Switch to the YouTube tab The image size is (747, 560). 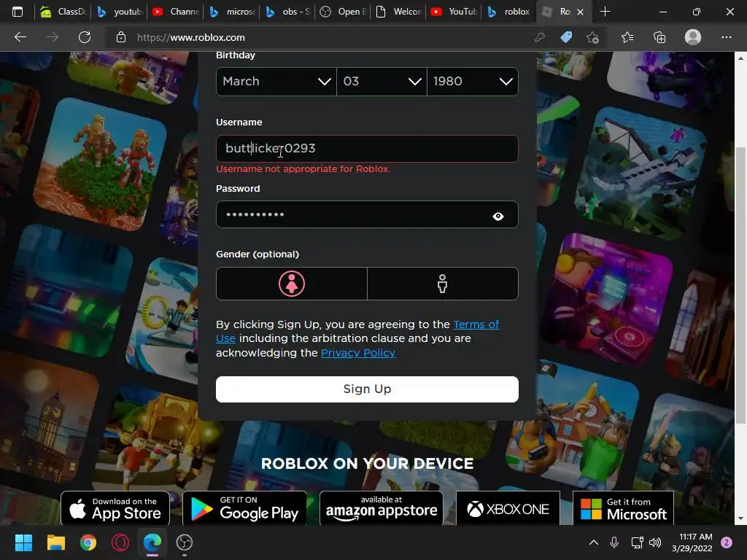(454, 12)
